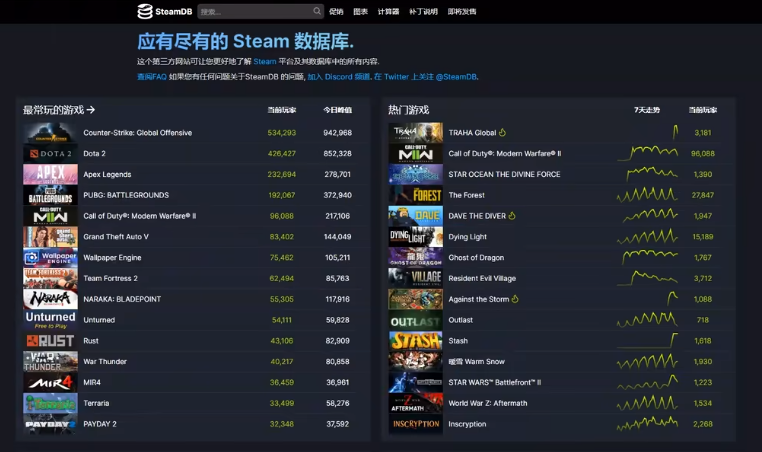Click the Grand Theft Auto V thumbnail
762x452 pixels.
coord(50,237)
